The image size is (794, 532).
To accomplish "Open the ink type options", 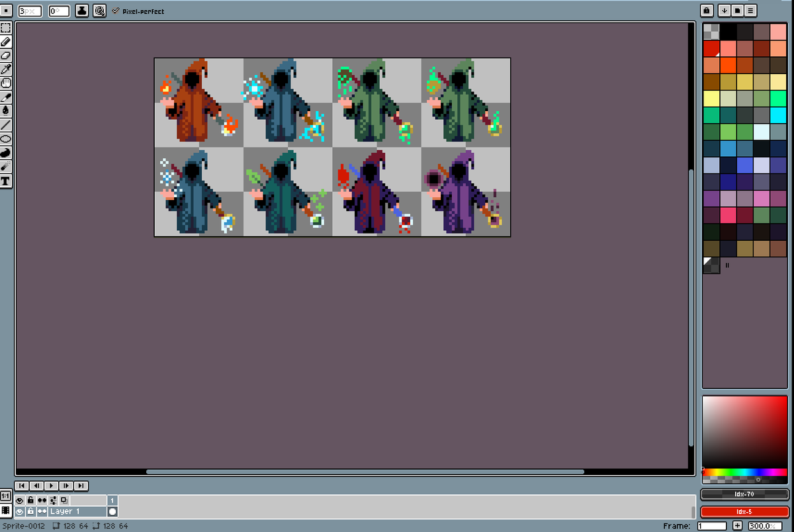I will tap(82, 11).
